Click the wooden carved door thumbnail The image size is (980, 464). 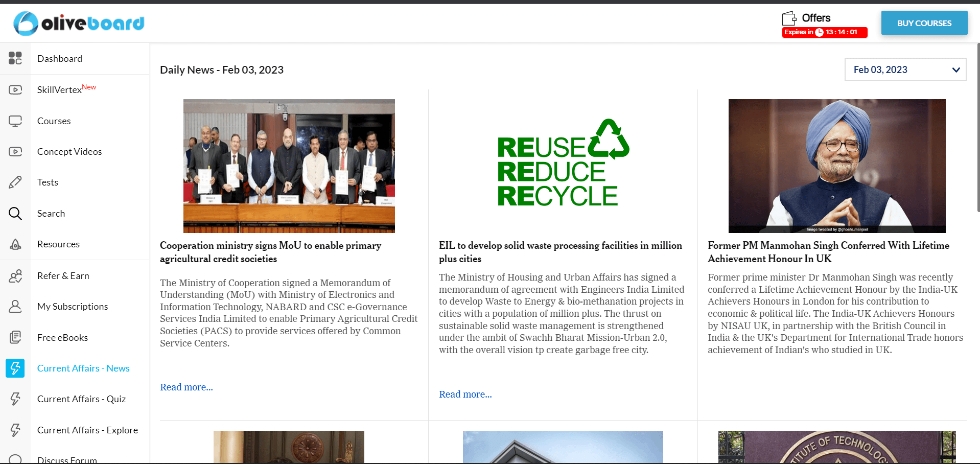(289, 447)
